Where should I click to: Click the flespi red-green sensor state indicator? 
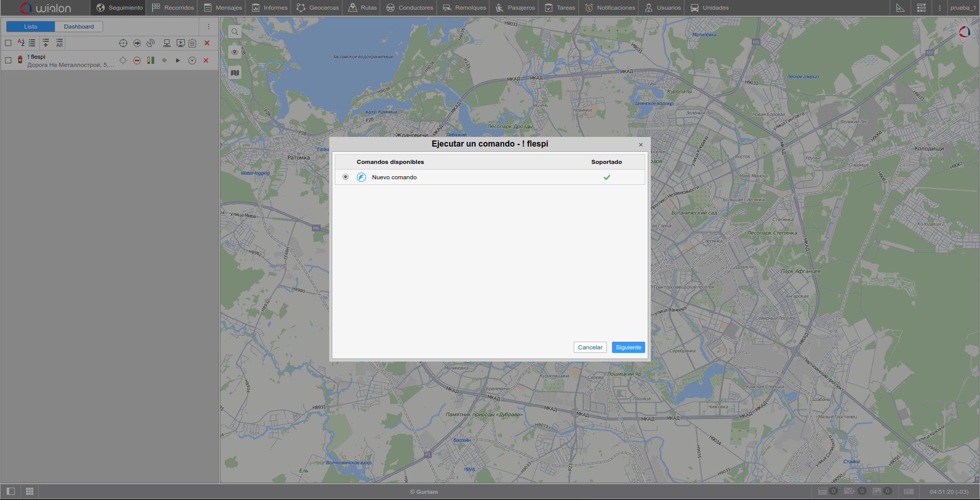click(151, 60)
